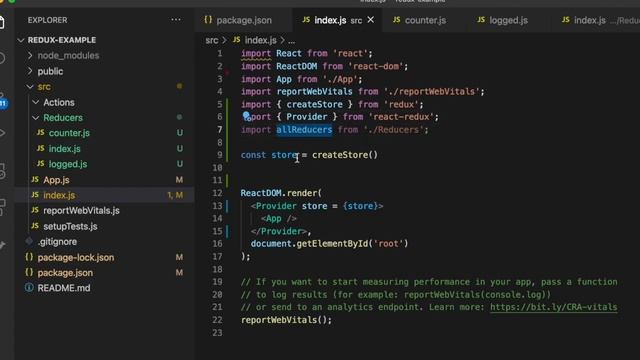This screenshot has width=640, height=360.
Task: Click the braces icon on the package.json tab
Action: click(x=208, y=20)
